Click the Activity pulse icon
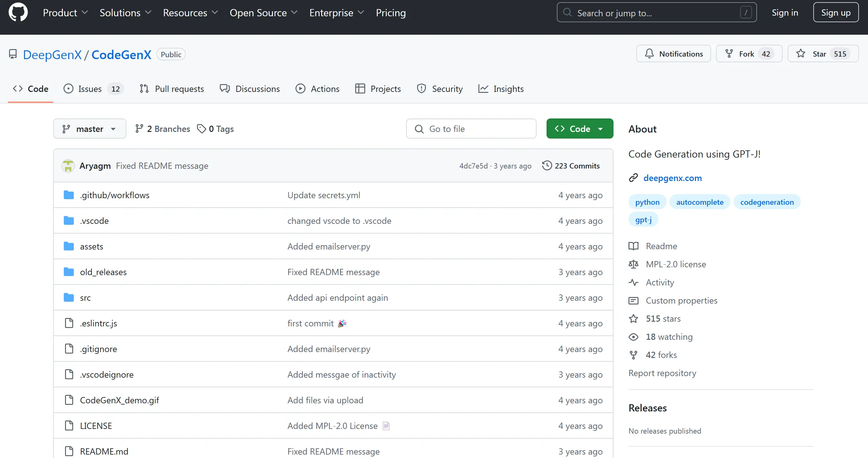The image size is (868, 458). pyautogui.click(x=633, y=283)
